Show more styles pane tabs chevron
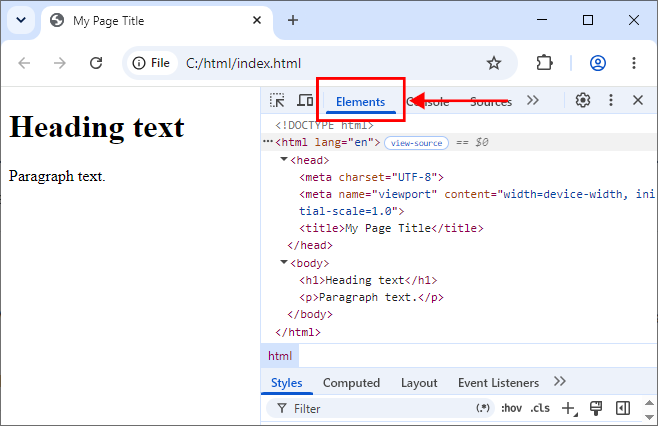This screenshot has width=658, height=426. 560,381
